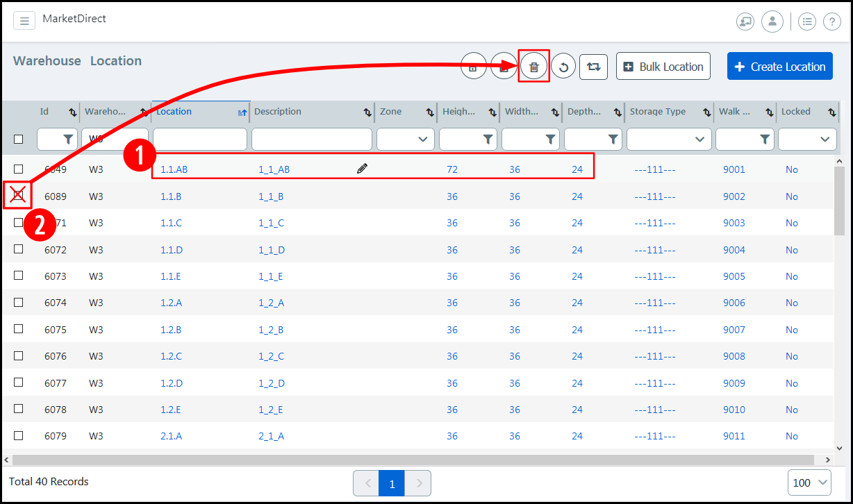This screenshot has width=853, height=504.
Task: Open the list icon in the top header
Action: tap(806, 22)
